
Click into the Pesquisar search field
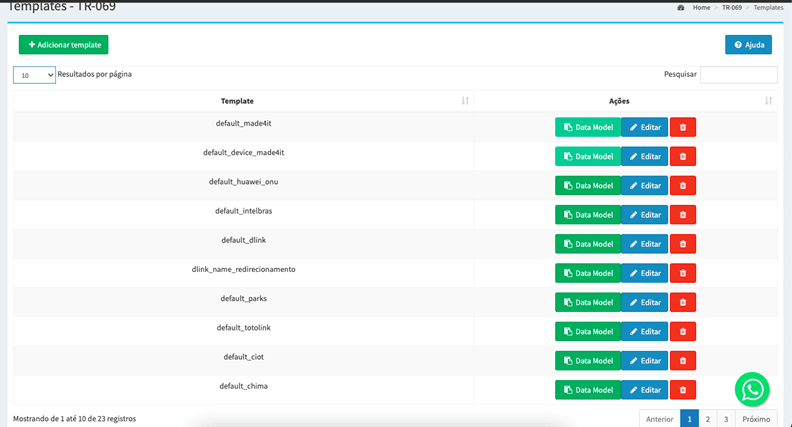click(x=738, y=75)
